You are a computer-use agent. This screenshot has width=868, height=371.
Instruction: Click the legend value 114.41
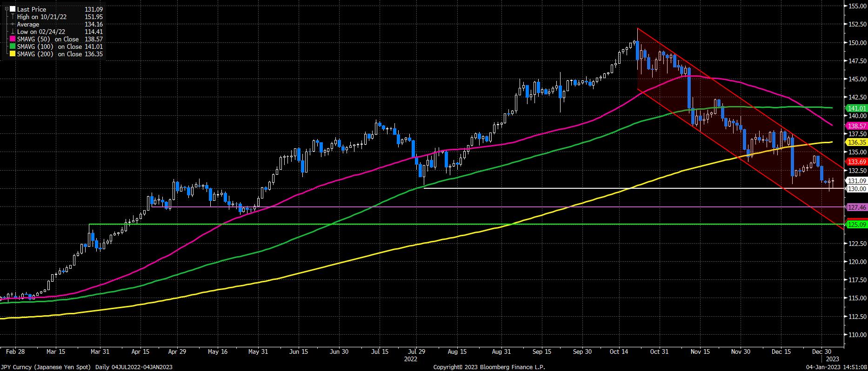point(93,32)
